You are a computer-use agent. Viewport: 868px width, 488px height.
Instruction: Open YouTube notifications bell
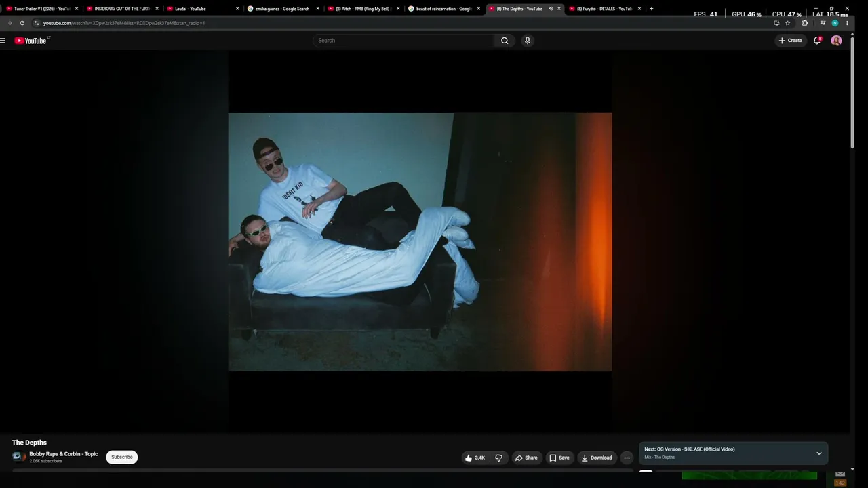[817, 41]
